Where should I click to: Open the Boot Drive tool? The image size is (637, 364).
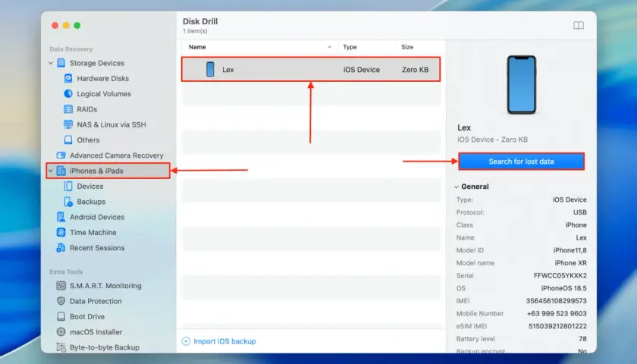(87, 316)
